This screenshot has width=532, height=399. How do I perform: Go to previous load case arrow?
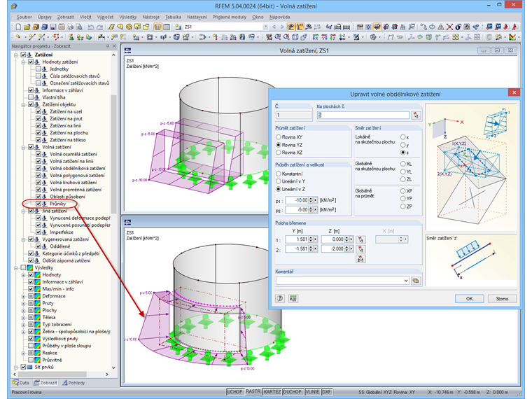tap(274, 27)
